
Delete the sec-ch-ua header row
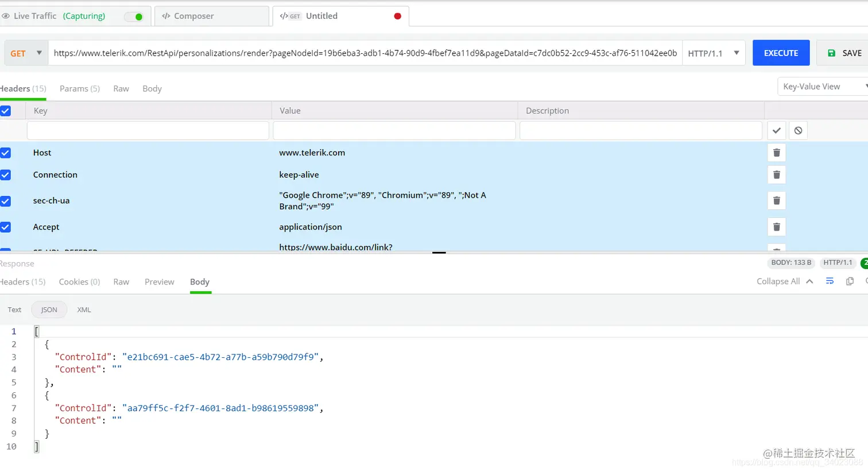[x=777, y=201]
